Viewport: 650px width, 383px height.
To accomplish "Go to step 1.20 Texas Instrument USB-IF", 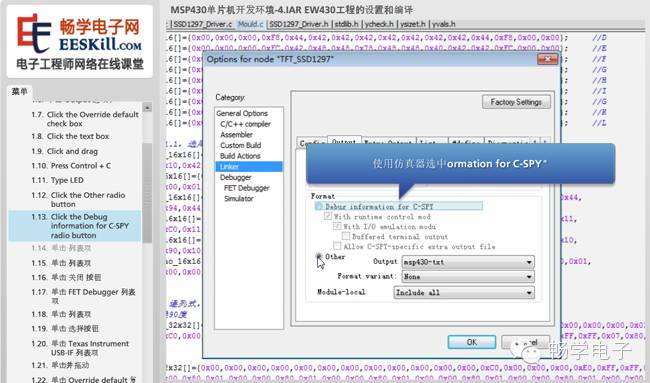I will pyautogui.click(x=80, y=348).
